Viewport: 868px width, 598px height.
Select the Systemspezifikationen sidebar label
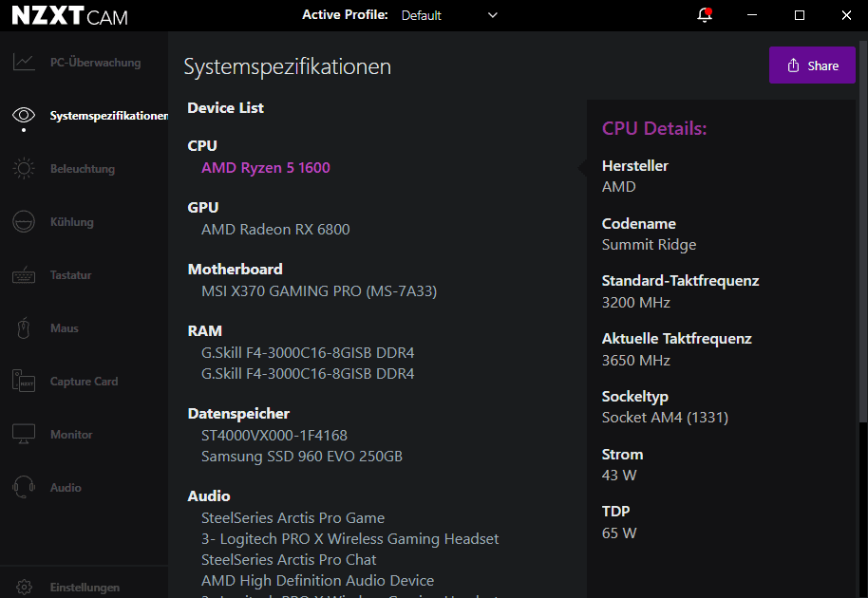tap(109, 116)
